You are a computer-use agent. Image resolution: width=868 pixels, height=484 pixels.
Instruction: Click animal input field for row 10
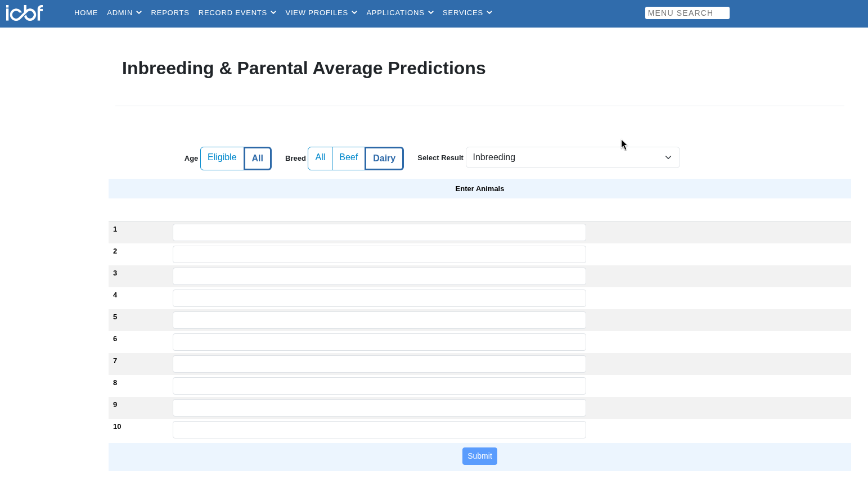click(x=379, y=429)
